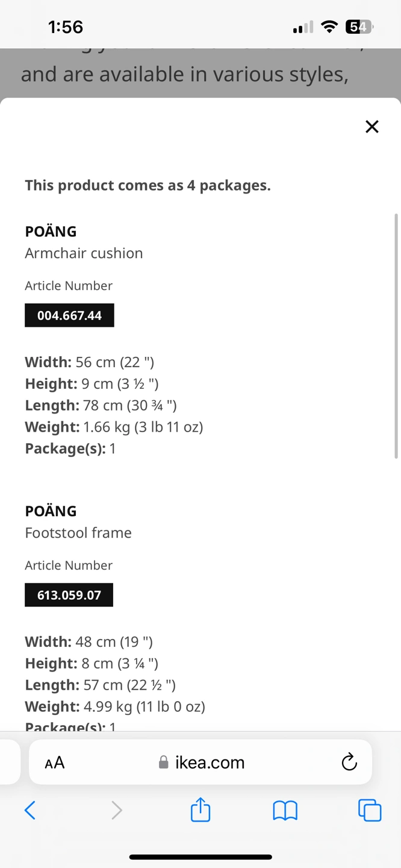The height and width of the screenshot is (868, 401).
Task: Tap the Safari back arrow
Action: pos(30,810)
